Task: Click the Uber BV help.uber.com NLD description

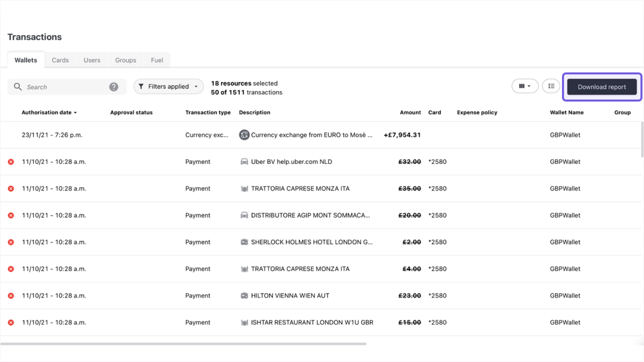Action: click(292, 162)
